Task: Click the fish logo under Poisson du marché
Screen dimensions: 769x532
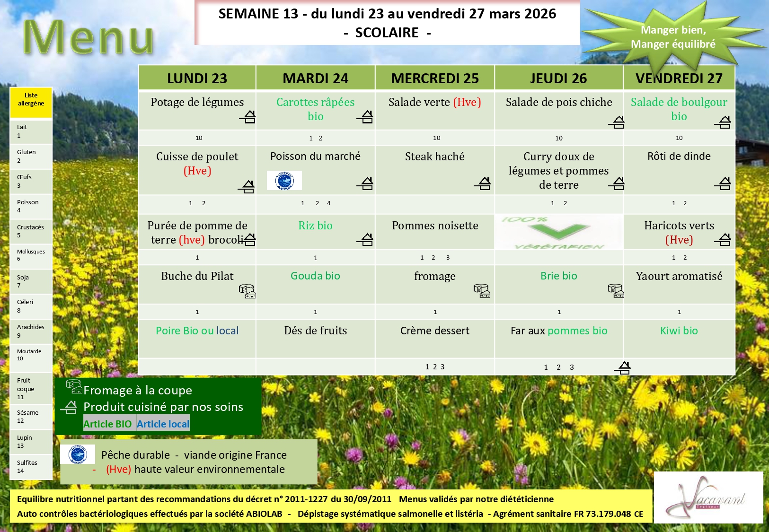Action: click(284, 181)
